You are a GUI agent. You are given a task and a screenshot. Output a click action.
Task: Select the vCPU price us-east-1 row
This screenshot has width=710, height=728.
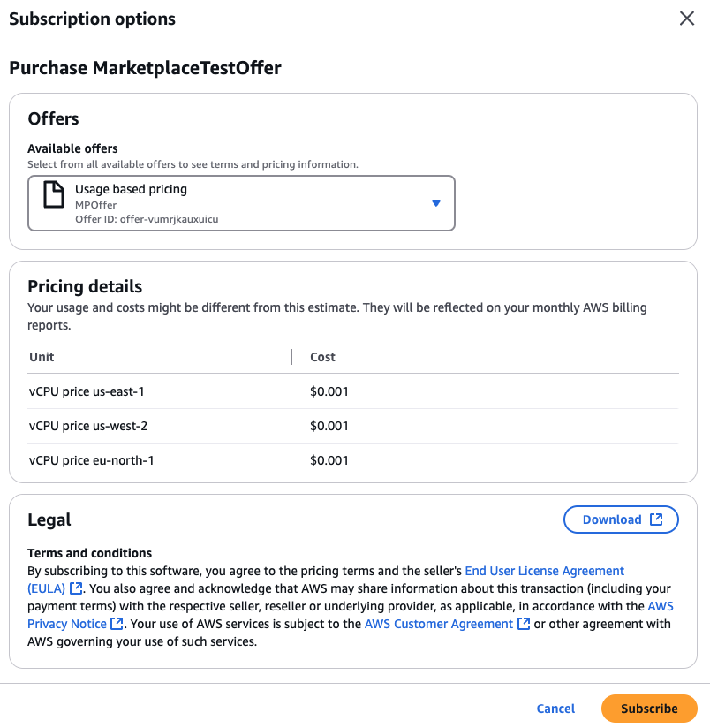pyautogui.click(x=87, y=391)
